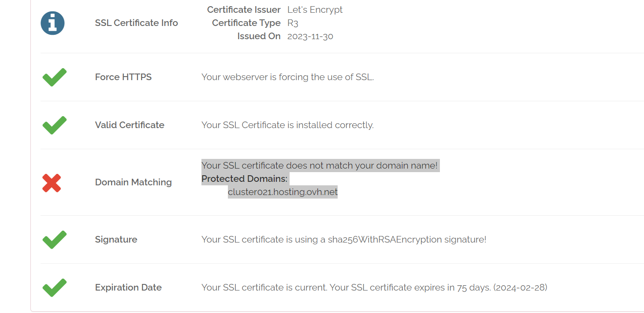Click the Valid Certificate green checkmark

pos(54,125)
